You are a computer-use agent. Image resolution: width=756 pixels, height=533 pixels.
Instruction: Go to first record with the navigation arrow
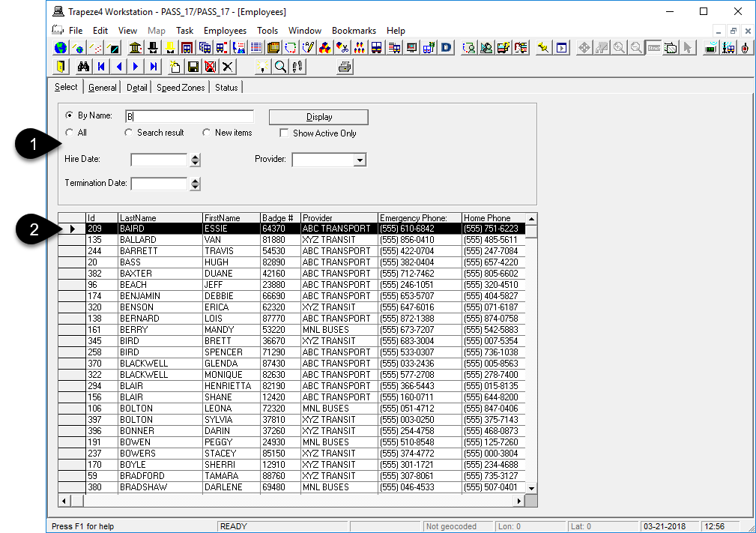100,66
